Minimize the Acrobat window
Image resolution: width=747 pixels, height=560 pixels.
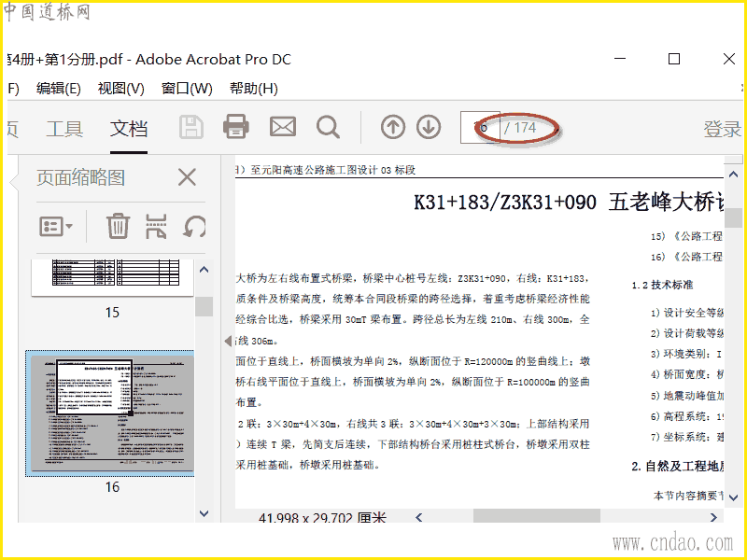pos(620,59)
